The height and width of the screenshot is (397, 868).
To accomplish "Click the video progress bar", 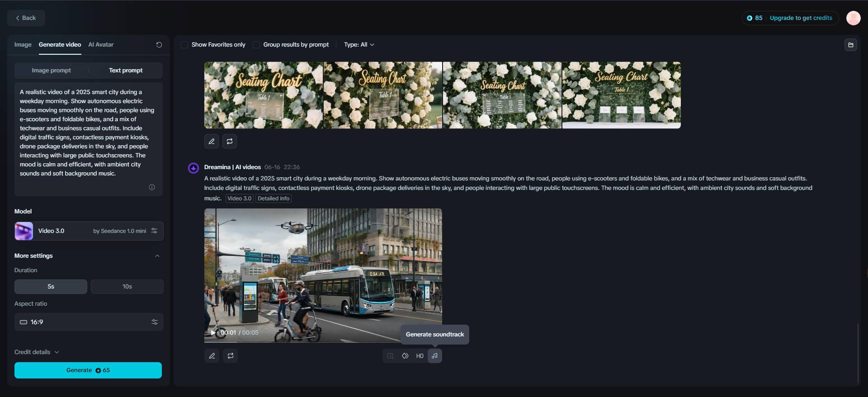I will (323, 342).
